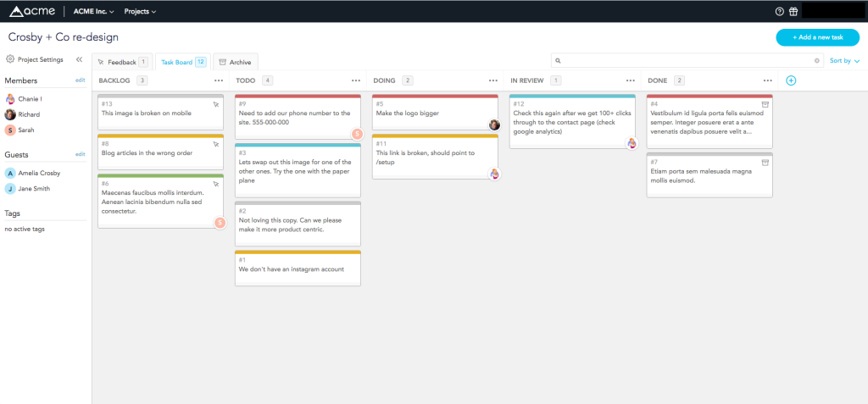Click the "Crosby + Co re-design" title
The height and width of the screenshot is (404, 868).
click(x=63, y=37)
